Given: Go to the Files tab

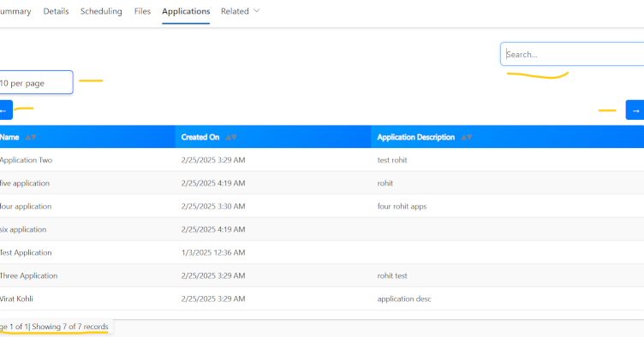Looking at the screenshot, I should 142,11.
